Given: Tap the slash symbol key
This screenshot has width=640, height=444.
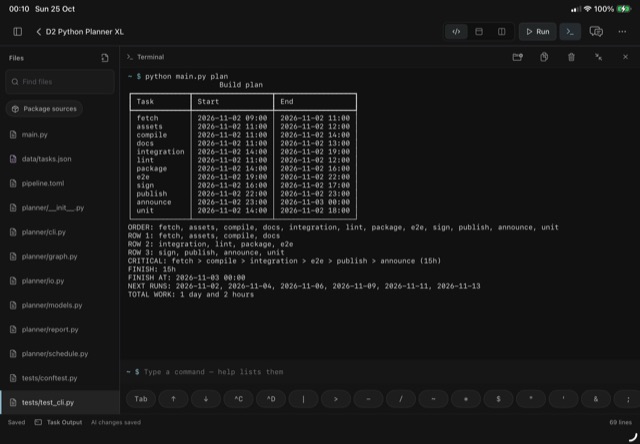Looking at the screenshot, I should pos(401,399).
